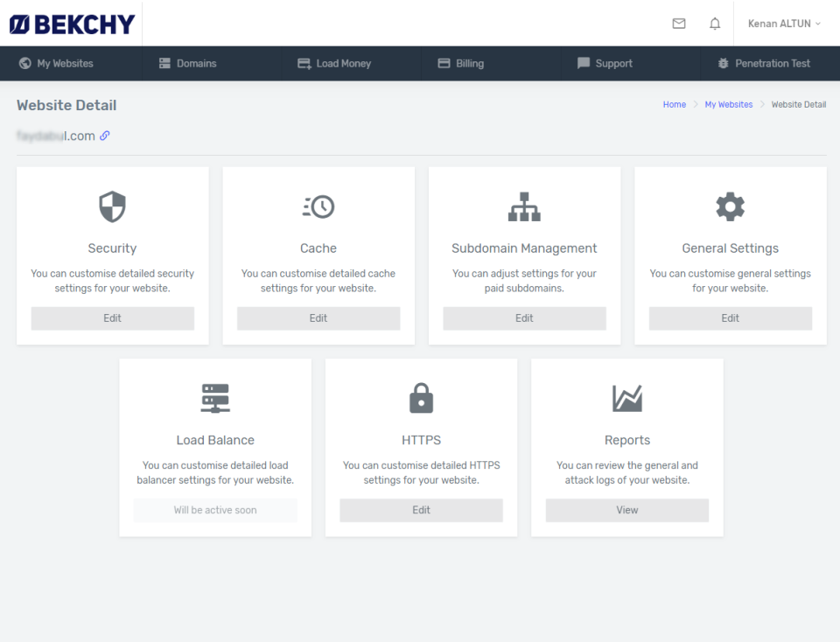Screen dimensions: 840x642
Task: Click the BEKCHY logo
Action: click(72, 23)
